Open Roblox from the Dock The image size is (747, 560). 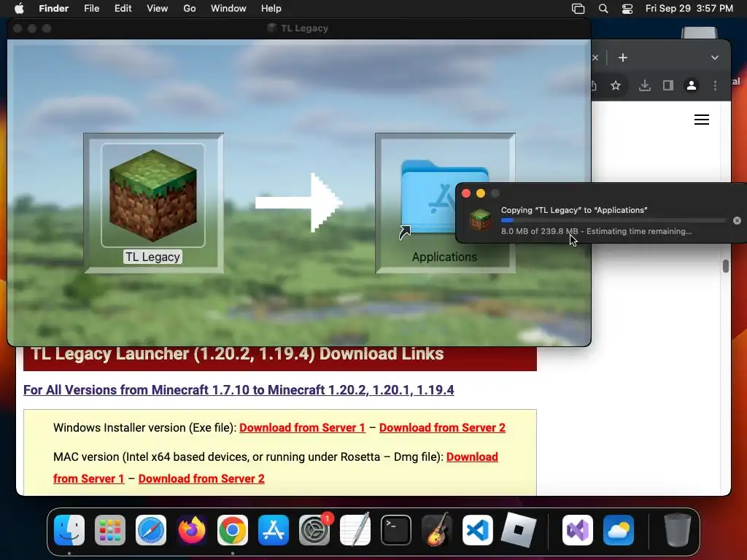pos(519,530)
